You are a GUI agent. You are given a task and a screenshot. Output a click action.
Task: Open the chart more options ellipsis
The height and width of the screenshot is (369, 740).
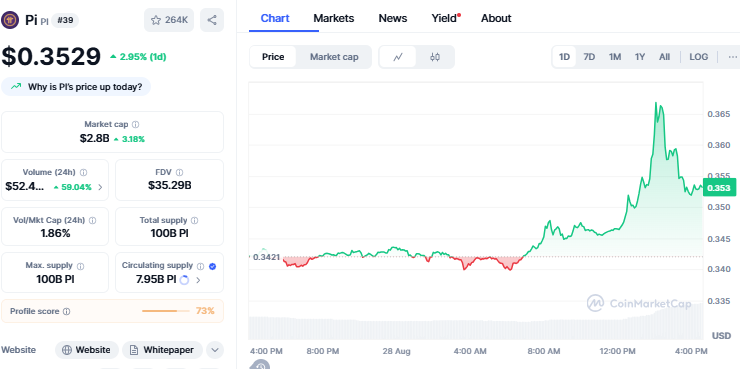pos(732,57)
